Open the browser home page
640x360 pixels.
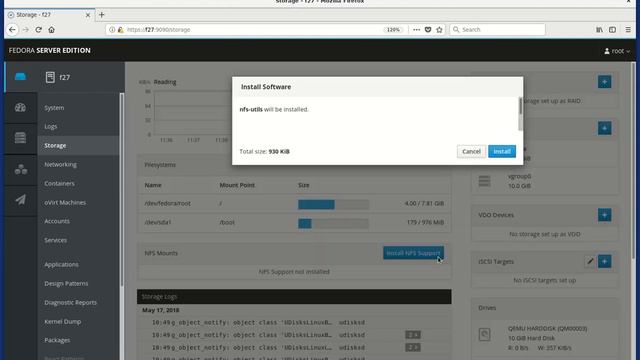[x=51, y=29]
